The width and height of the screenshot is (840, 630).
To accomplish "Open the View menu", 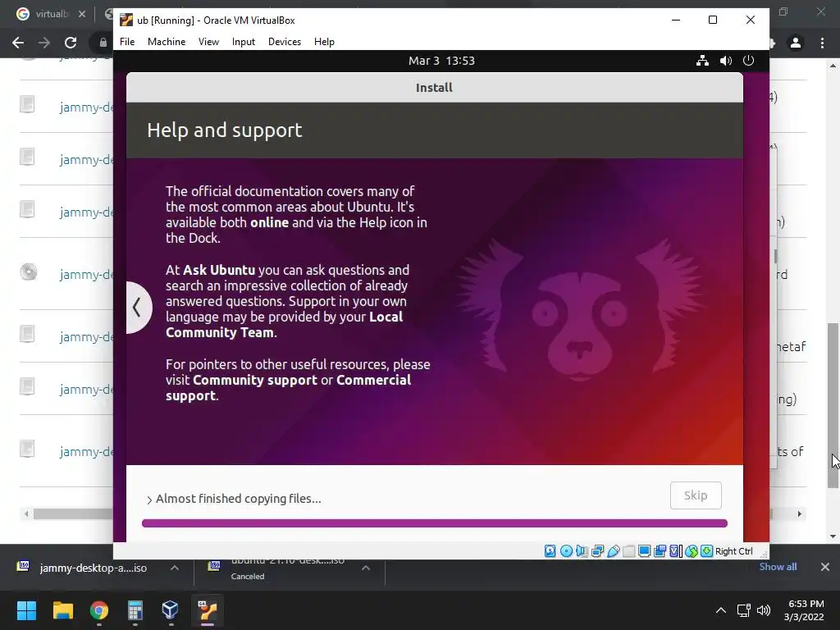I will 208,42.
